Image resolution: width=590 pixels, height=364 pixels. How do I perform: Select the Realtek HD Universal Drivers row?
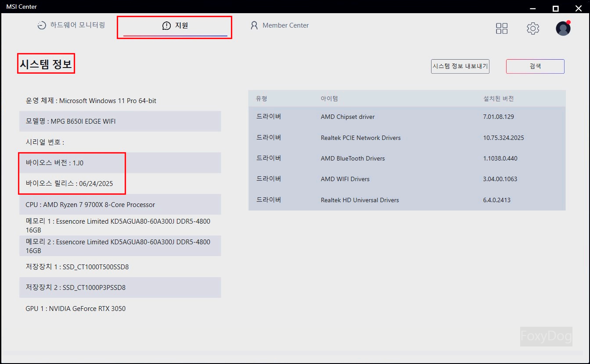(x=407, y=200)
